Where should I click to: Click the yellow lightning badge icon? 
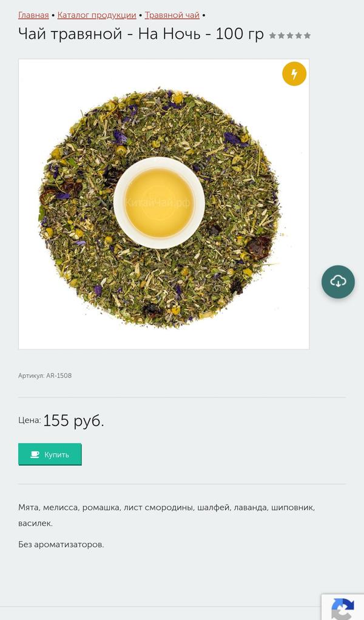pos(294,73)
